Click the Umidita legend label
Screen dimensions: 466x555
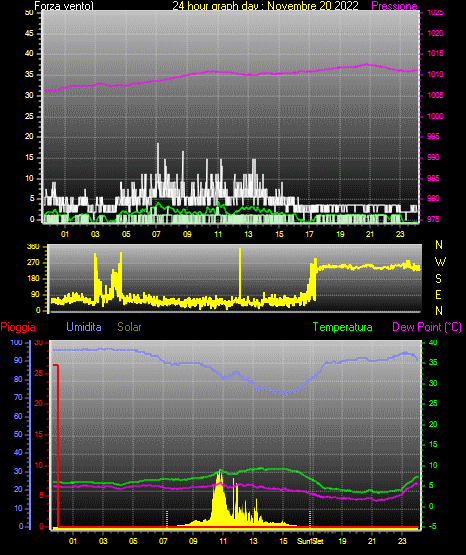(x=84, y=327)
